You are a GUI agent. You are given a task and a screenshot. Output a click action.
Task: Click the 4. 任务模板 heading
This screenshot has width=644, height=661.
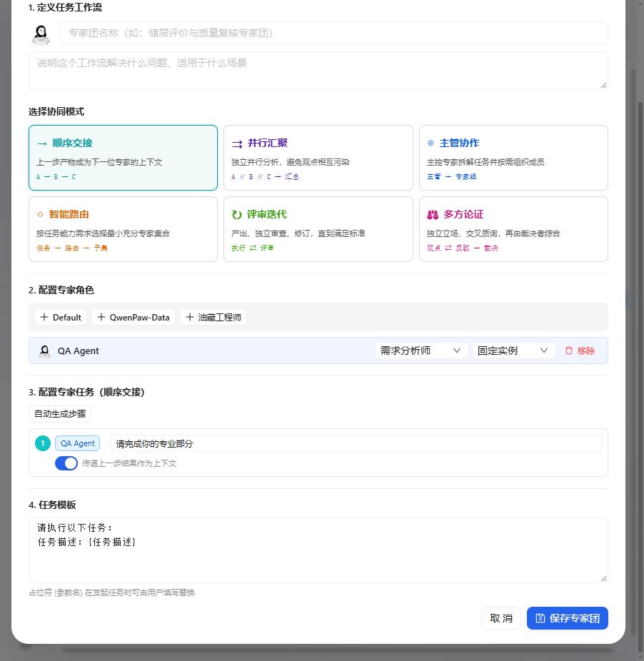52,505
